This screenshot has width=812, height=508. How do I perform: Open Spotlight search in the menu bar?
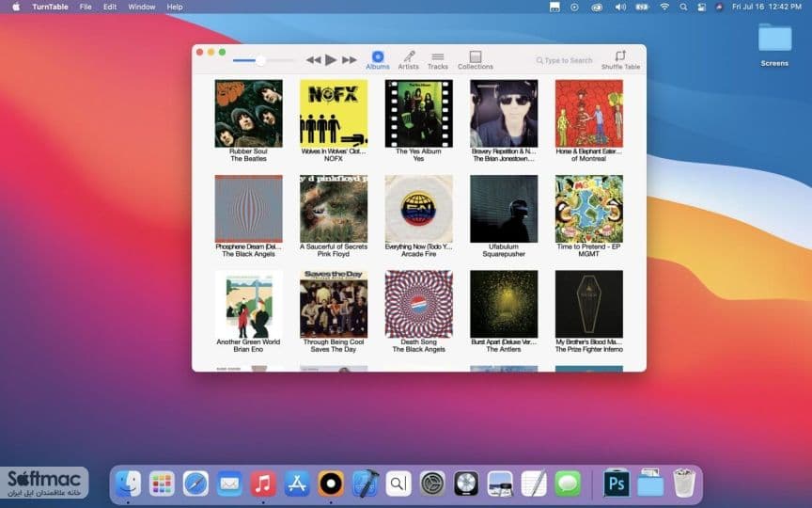click(683, 7)
